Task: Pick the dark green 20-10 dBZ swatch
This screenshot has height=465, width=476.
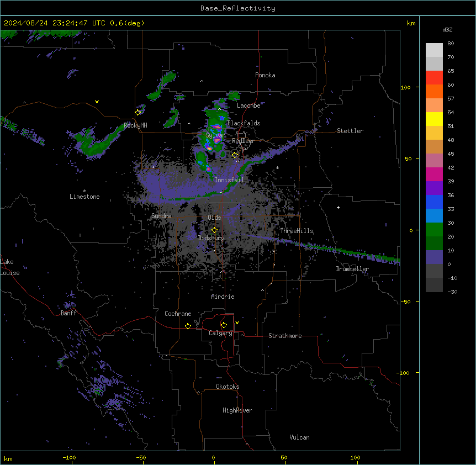Action: pos(434,244)
